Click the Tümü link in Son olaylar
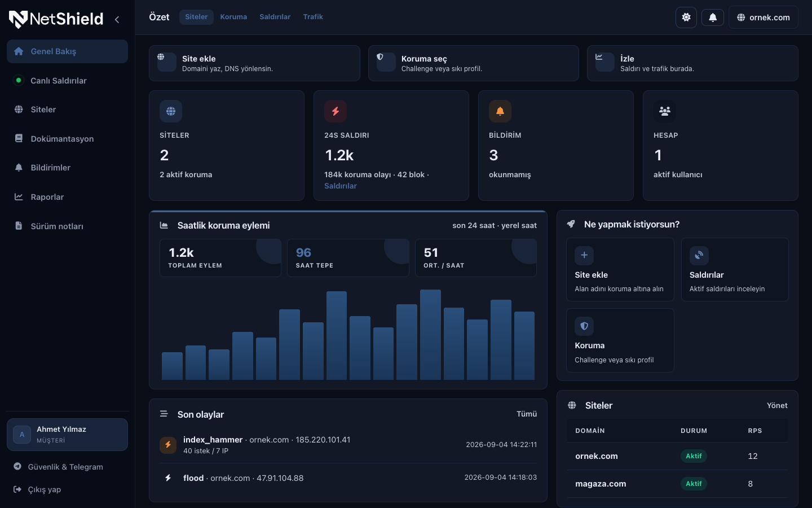This screenshot has height=508, width=812. pyautogui.click(x=527, y=414)
